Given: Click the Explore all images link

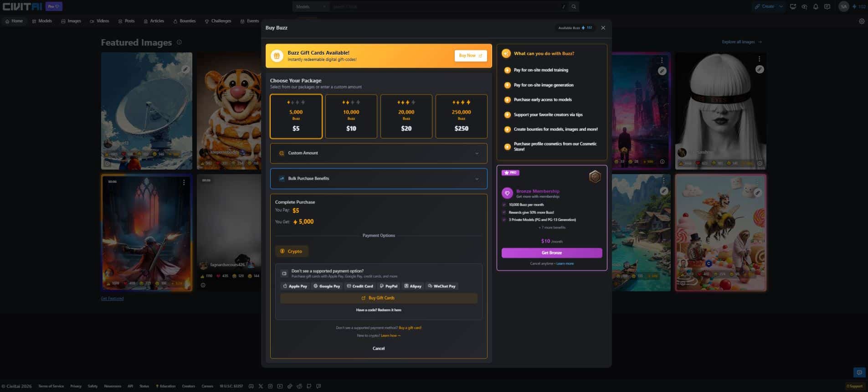Looking at the screenshot, I should [742, 42].
